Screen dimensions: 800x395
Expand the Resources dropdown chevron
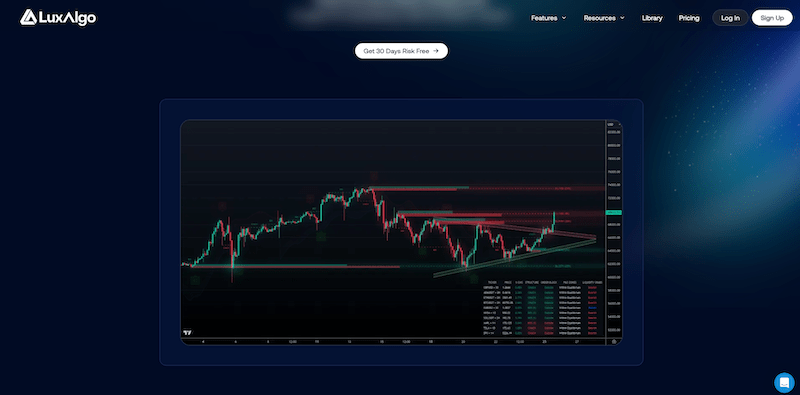point(622,18)
